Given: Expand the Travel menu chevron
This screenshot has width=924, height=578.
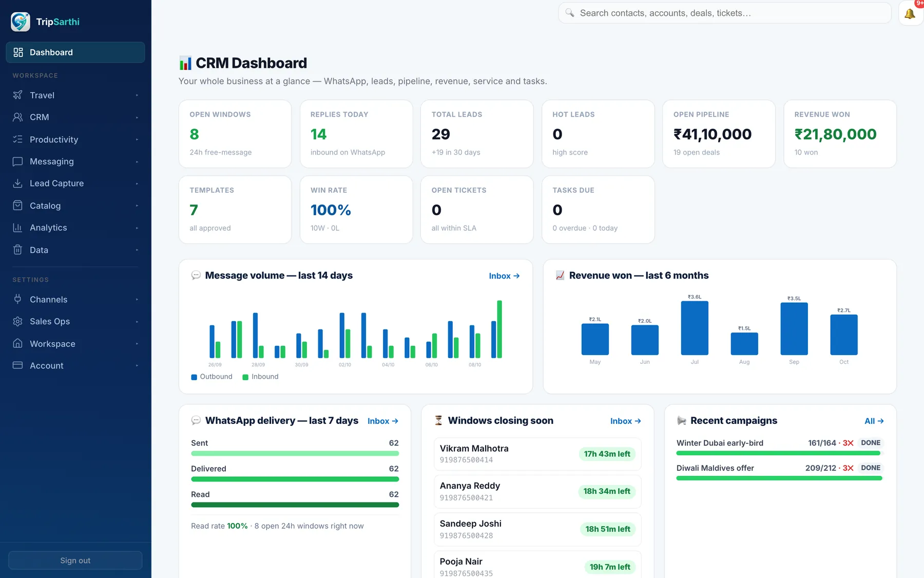Looking at the screenshot, I should [x=137, y=95].
